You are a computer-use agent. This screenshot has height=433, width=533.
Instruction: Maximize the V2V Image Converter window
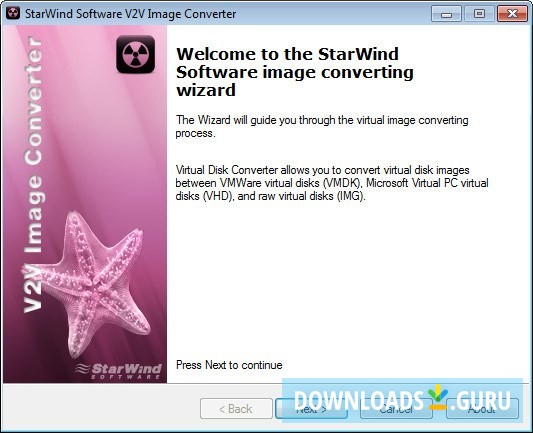click(x=479, y=14)
